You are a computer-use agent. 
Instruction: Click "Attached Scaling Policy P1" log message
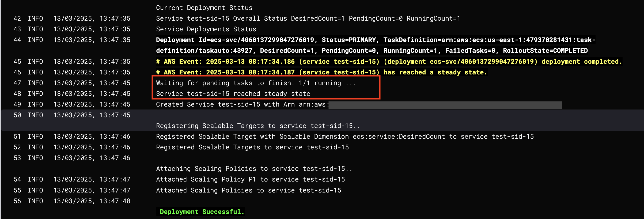pyautogui.click(x=251, y=179)
